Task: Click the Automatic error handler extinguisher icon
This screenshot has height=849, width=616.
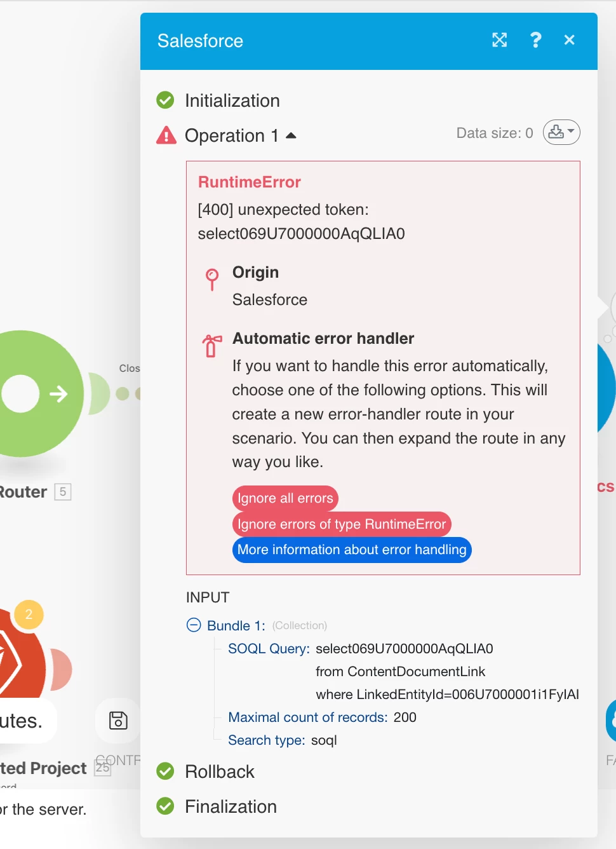Action: pyautogui.click(x=212, y=346)
